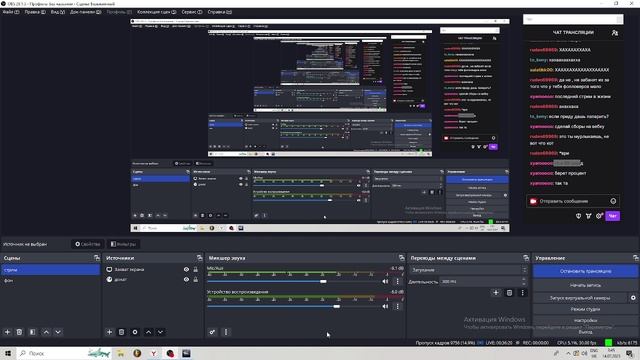Undock the Микшер звука panel

[x=402, y=258]
